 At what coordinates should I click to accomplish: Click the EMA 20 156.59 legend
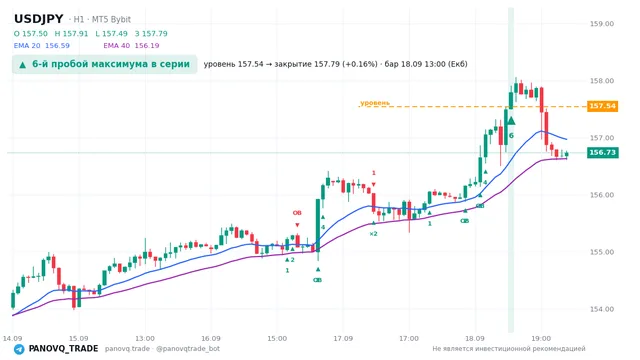(x=42, y=46)
